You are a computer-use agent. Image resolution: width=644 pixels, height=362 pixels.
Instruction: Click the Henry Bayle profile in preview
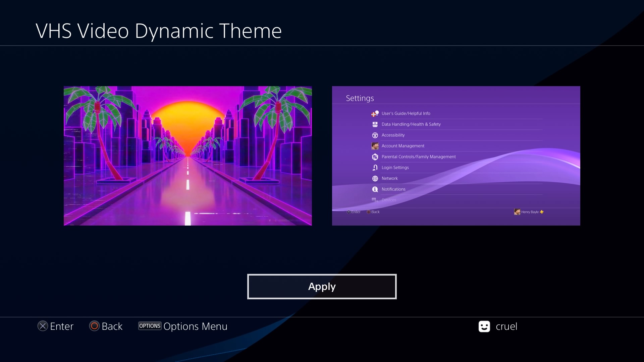pos(529,212)
